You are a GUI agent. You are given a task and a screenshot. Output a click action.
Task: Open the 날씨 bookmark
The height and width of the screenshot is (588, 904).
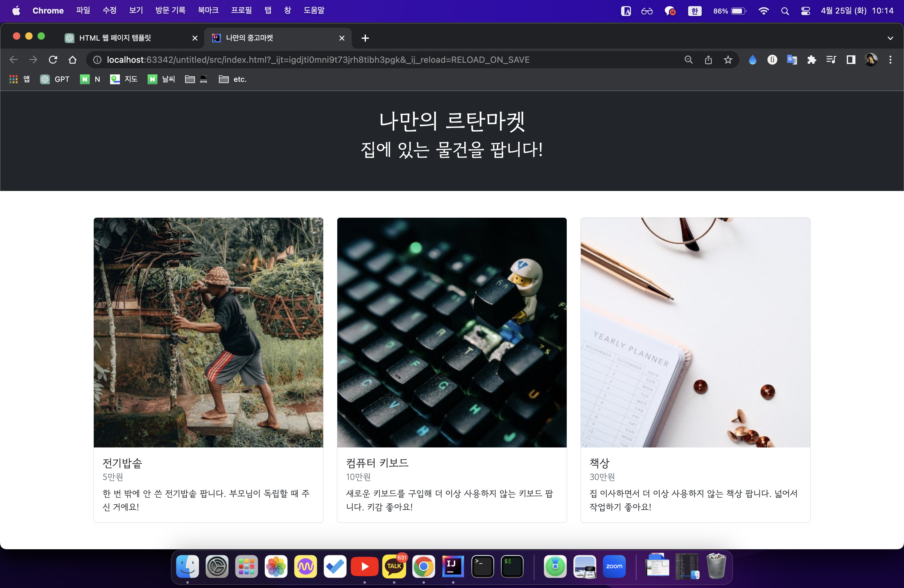pos(161,79)
